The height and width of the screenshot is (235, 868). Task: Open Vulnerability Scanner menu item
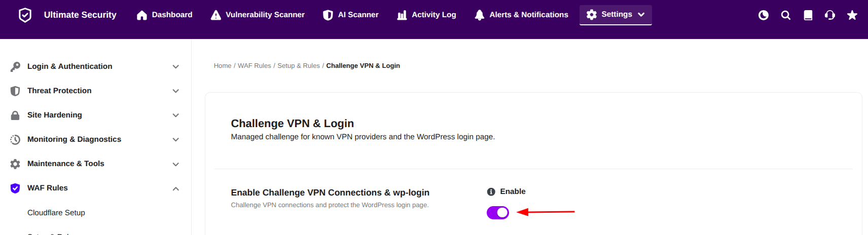click(x=258, y=15)
